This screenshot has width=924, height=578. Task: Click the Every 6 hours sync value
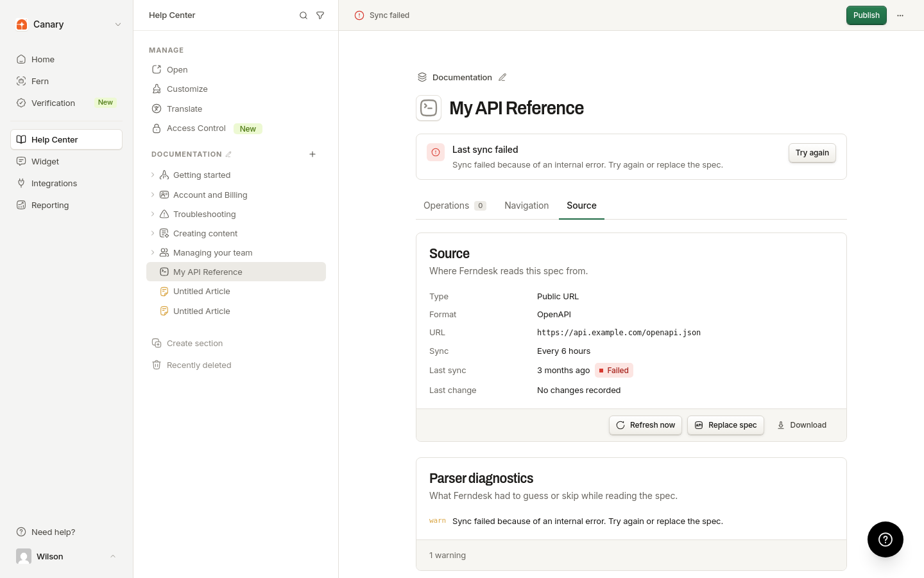click(564, 351)
